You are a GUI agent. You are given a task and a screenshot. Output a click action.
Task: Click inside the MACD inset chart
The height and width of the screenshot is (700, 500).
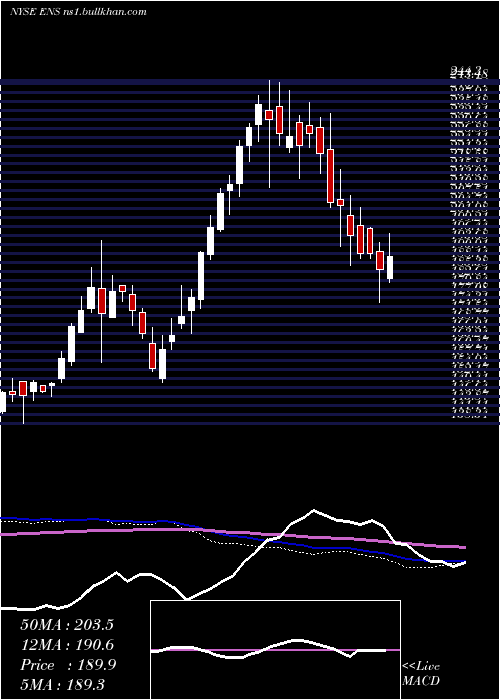tap(275, 650)
